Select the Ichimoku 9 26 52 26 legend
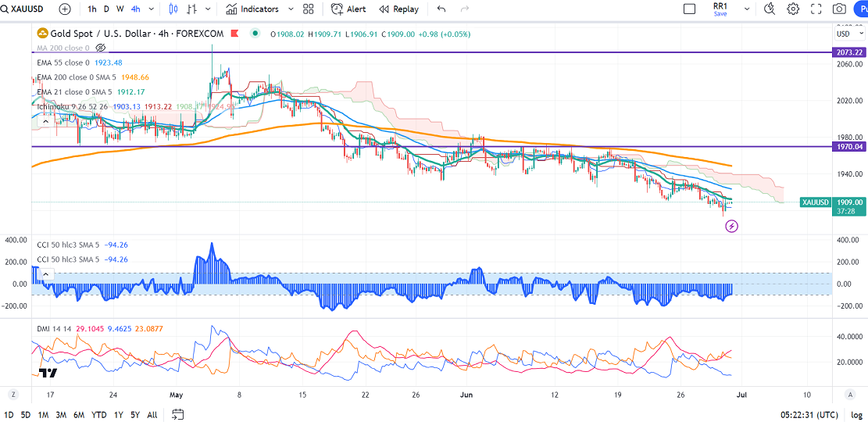 tap(73, 105)
